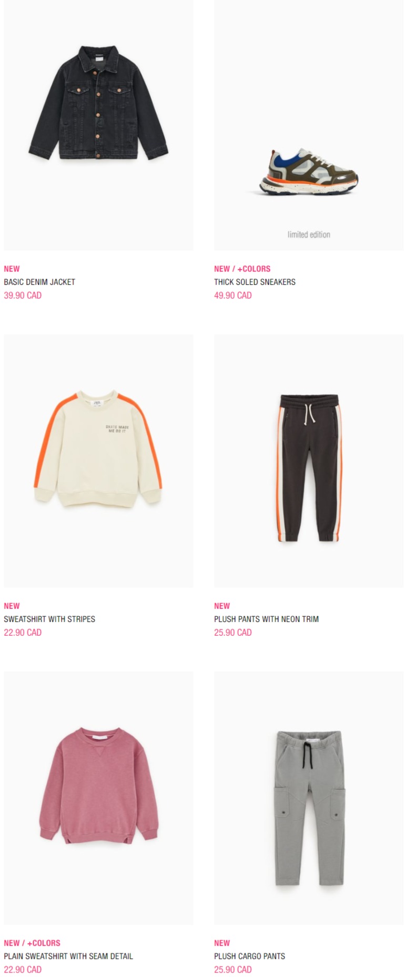Click the 22.90 CAD striped sweatshirt price
The width and height of the screenshot is (406, 980).
(23, 632)
